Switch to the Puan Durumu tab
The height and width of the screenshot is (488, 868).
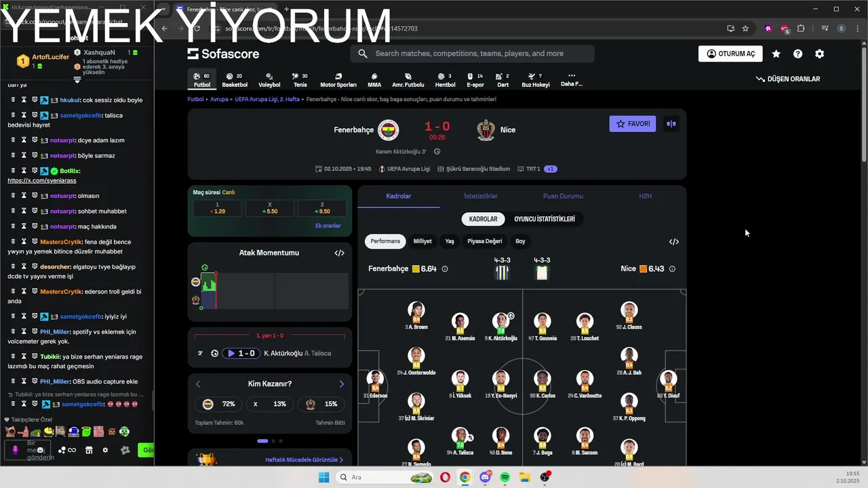[563, 196]
